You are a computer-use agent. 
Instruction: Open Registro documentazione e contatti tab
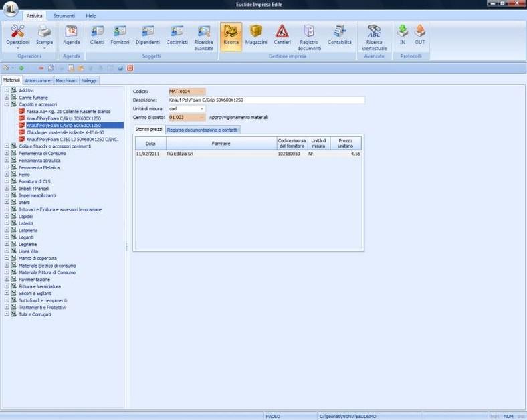point(202,130)
